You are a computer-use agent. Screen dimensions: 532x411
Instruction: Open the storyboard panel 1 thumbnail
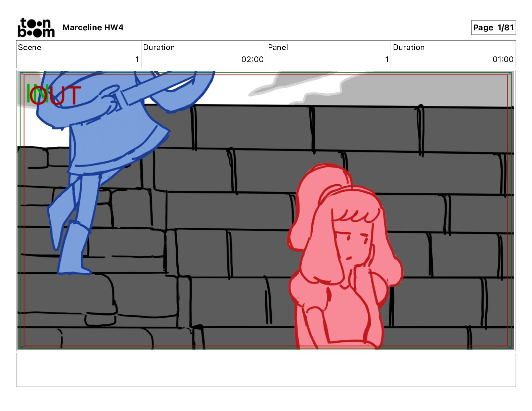tap(266, 211)
